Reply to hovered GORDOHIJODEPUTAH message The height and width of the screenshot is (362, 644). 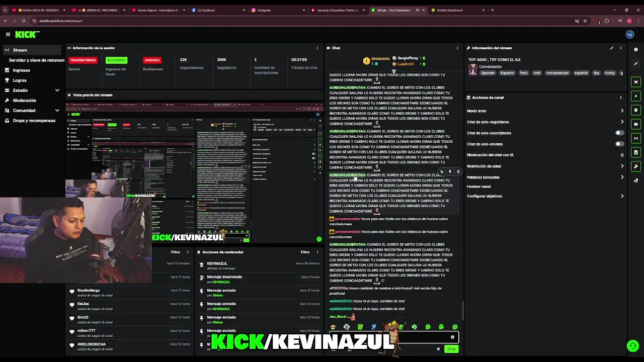point(442,172)
